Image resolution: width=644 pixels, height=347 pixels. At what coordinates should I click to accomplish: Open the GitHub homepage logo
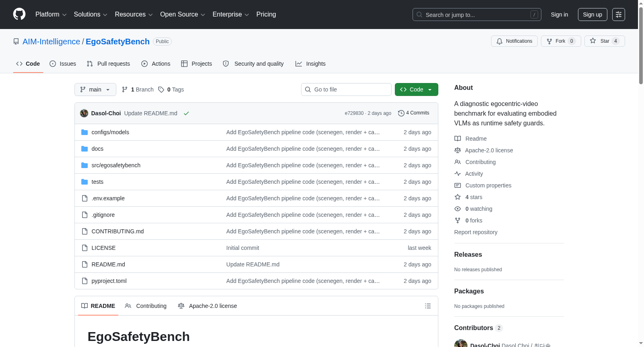[19, 14]
